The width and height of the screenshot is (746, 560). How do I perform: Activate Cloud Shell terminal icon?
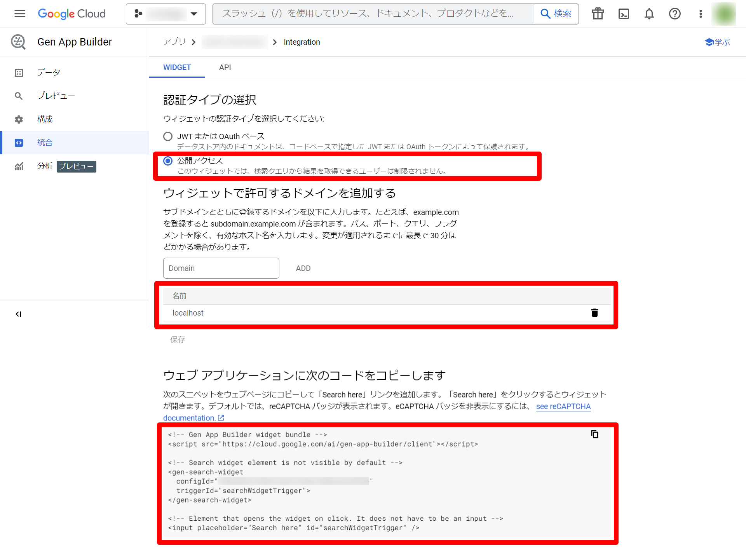click(623, 14)
